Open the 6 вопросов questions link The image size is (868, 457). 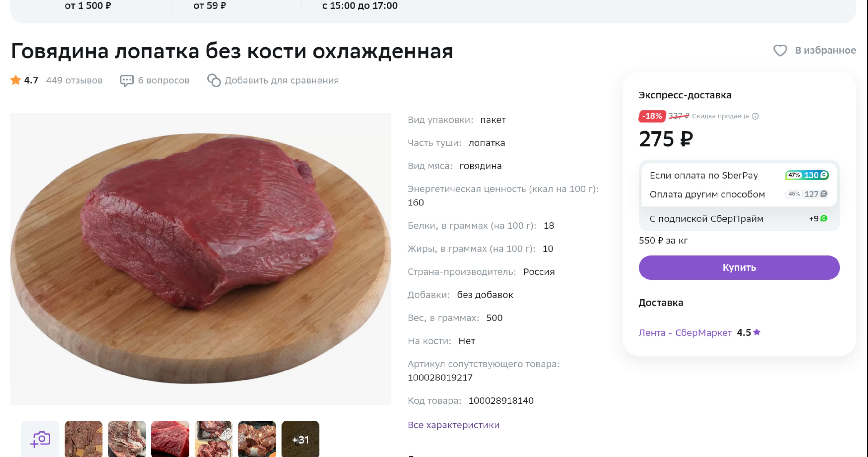click(163, 81)
